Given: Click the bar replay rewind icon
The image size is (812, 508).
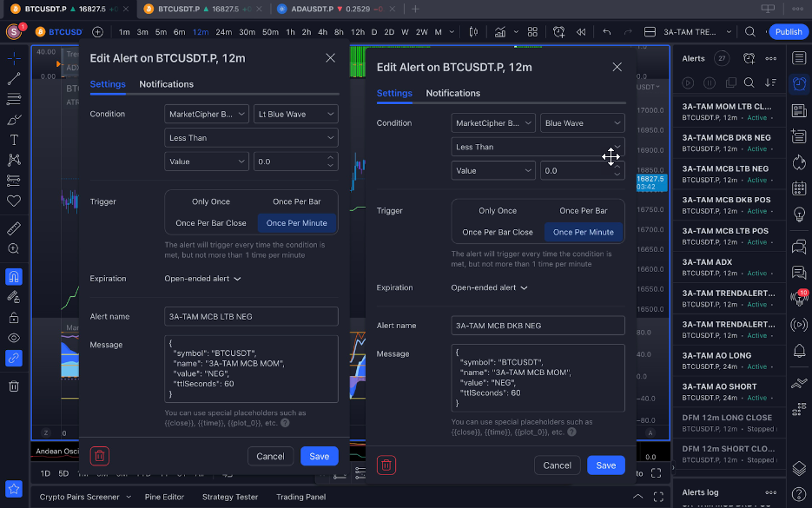Looking at the screenshot, I should coord(581,32).
